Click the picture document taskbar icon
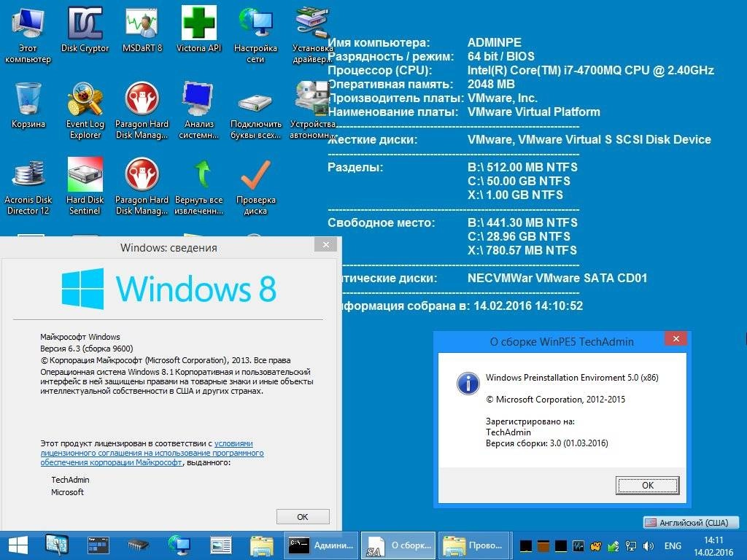 pyautogui.click(x=220, y=545)
